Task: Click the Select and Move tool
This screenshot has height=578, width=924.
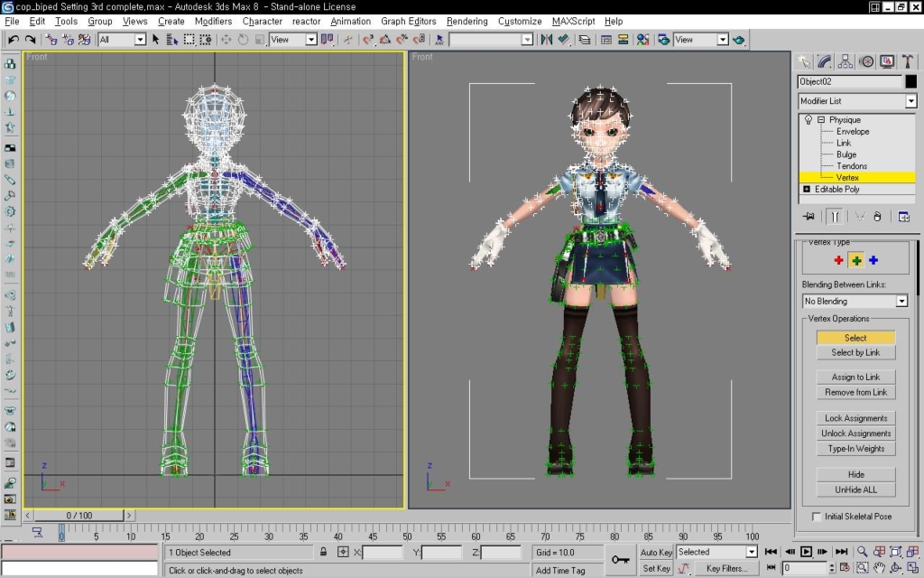Action: (226, 40)
